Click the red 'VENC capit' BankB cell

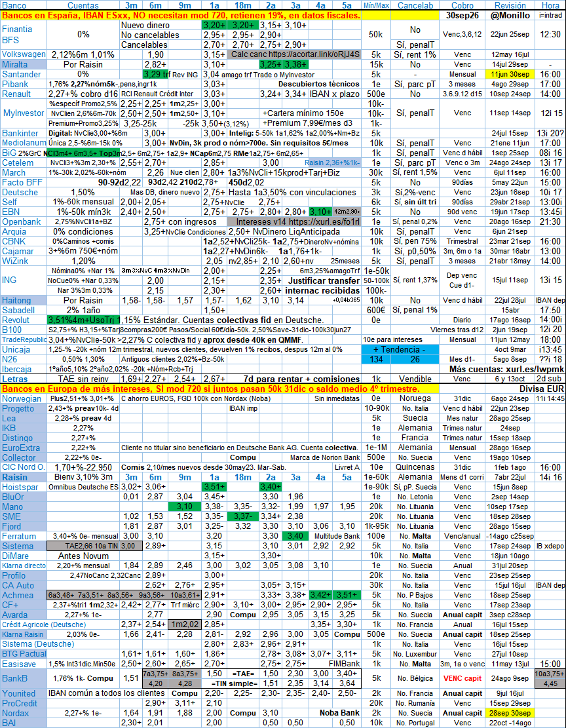[x=462, y=678]
